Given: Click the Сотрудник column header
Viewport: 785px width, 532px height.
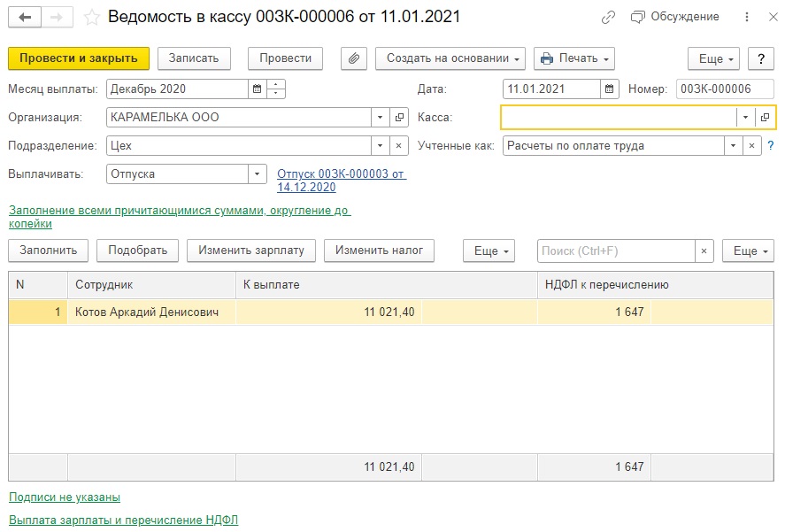Looking at the screenshot, I should 151,285.
